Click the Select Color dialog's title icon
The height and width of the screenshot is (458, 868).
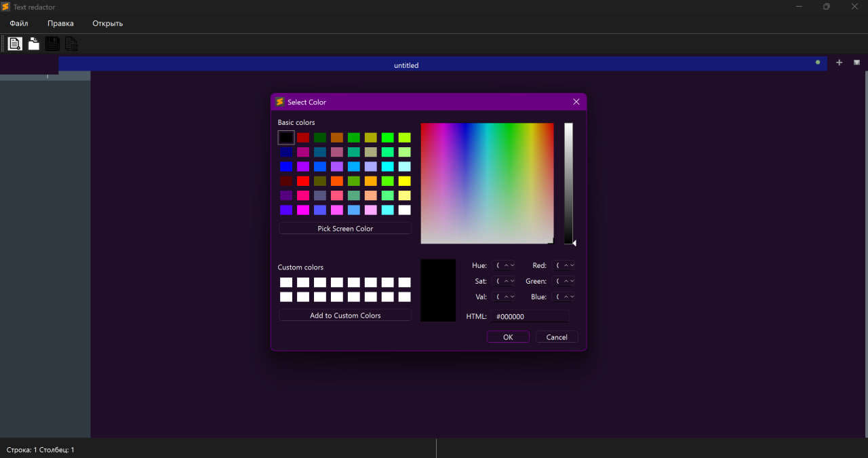click(280, 102)
